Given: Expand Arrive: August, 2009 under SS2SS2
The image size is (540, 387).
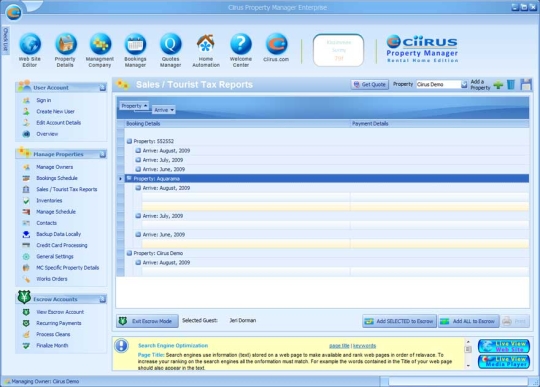Looking at the screenshot, I should 138,150.
